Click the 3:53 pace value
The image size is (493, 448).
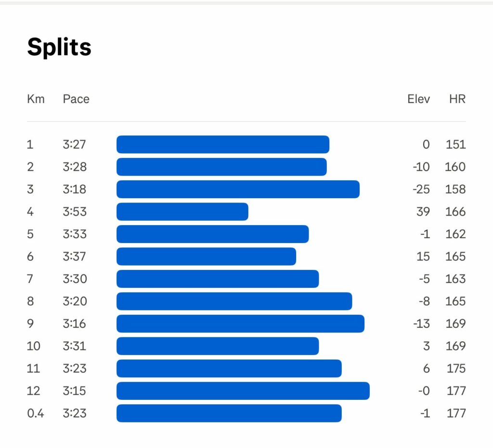coord(74,212)
